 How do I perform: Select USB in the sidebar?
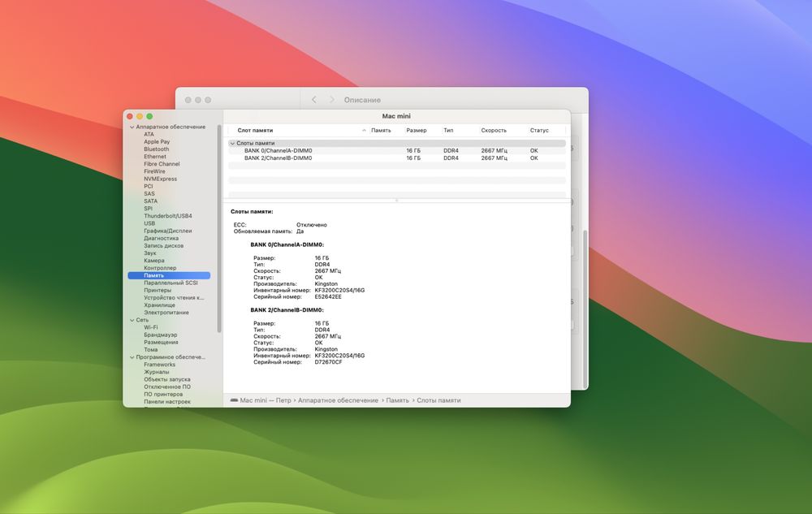149,223
